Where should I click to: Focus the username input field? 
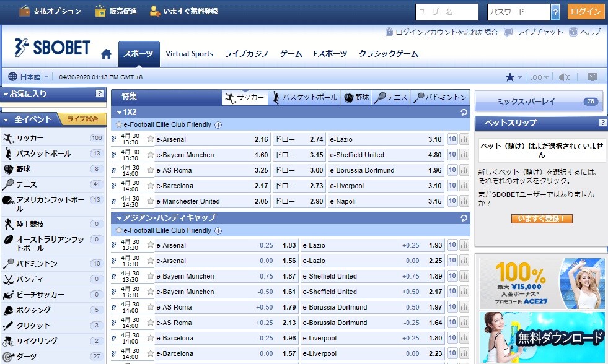pos(447,12)
